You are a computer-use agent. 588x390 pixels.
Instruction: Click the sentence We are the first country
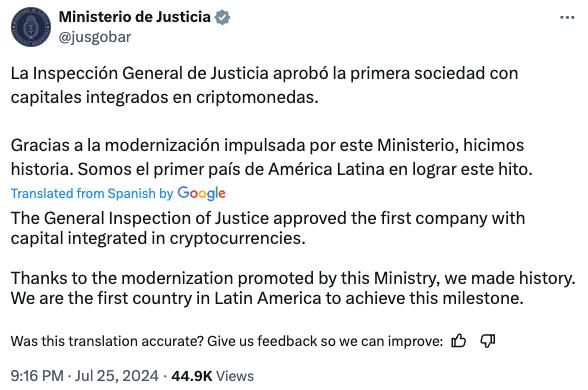pos(267,298)
